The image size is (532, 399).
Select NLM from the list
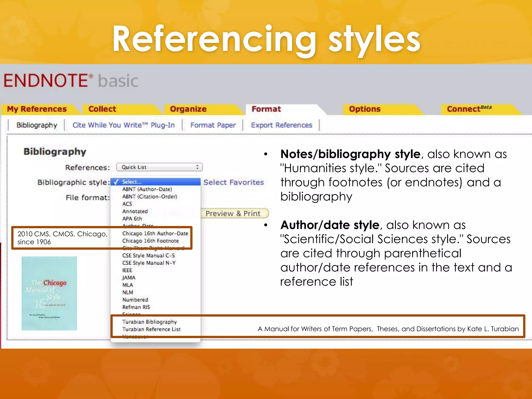coord(128,292)
